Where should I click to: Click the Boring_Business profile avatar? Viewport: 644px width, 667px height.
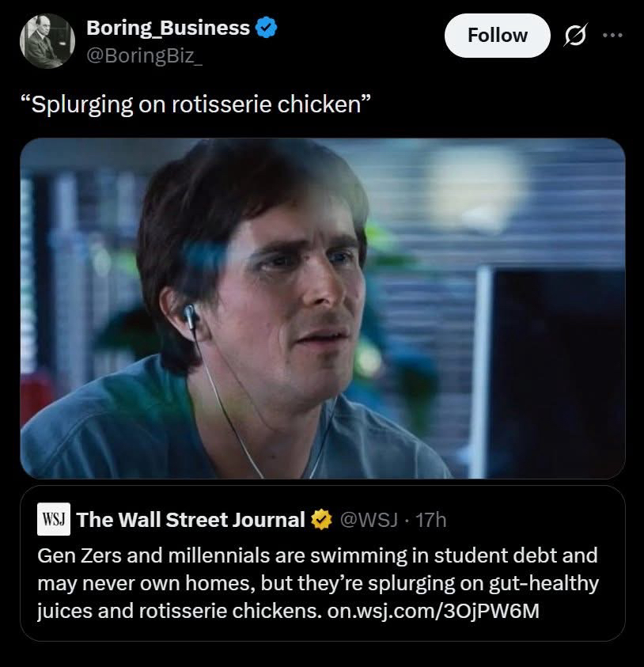46,43
